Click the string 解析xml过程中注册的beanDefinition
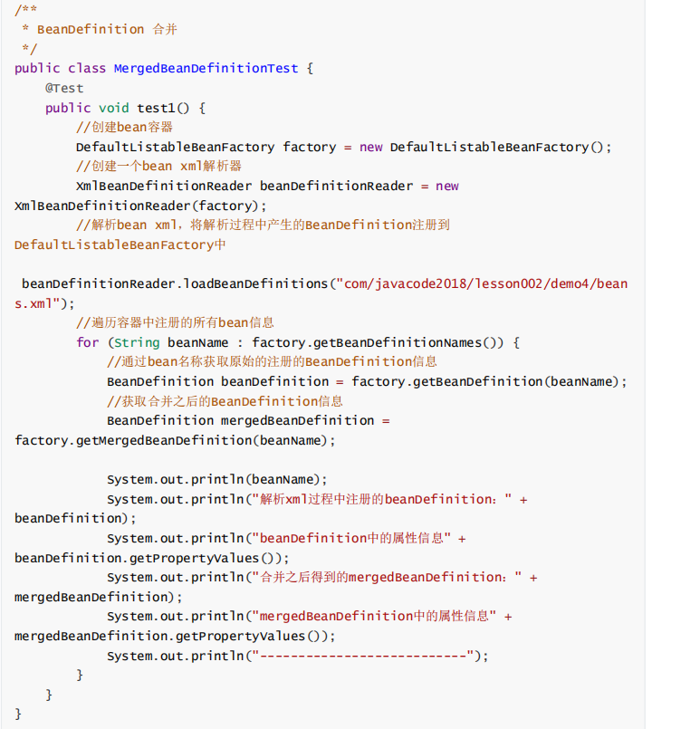The image size is (700, 729). pyautogui.click(x=382, y=499)
